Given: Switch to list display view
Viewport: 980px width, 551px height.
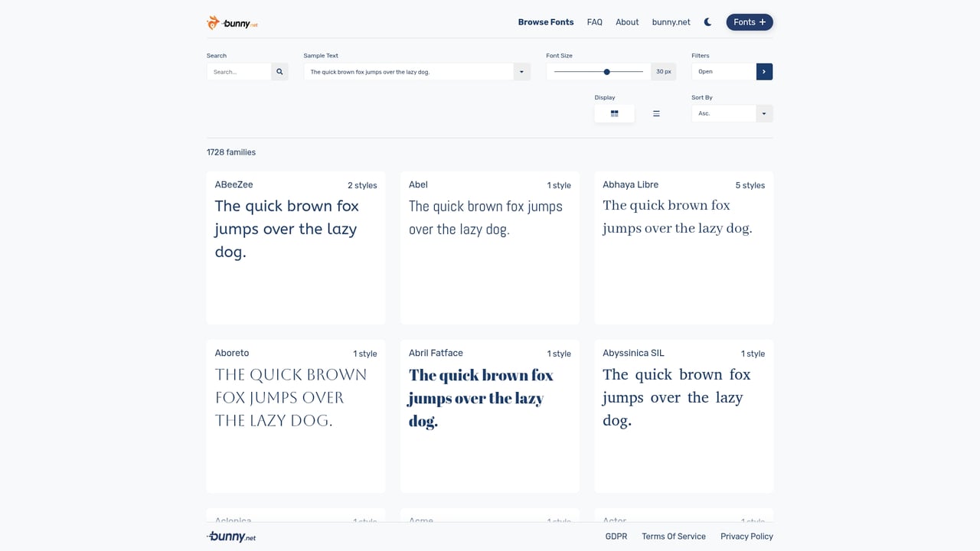Looking at the screenshot, I should point(656,112).
